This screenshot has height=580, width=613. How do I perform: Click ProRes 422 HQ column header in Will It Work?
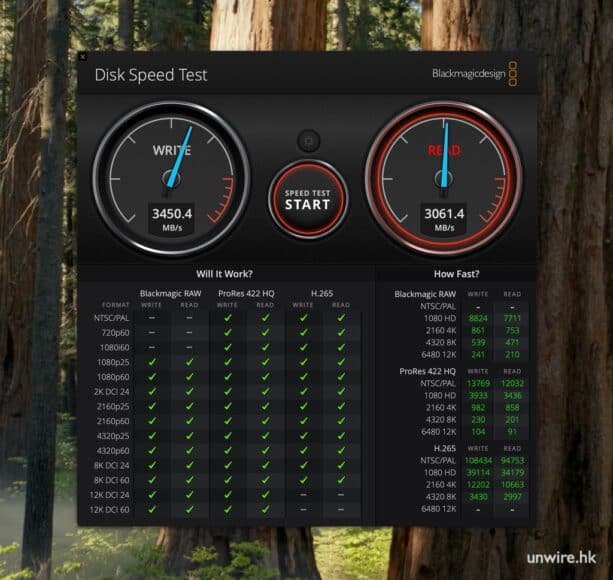click(246, 293)
